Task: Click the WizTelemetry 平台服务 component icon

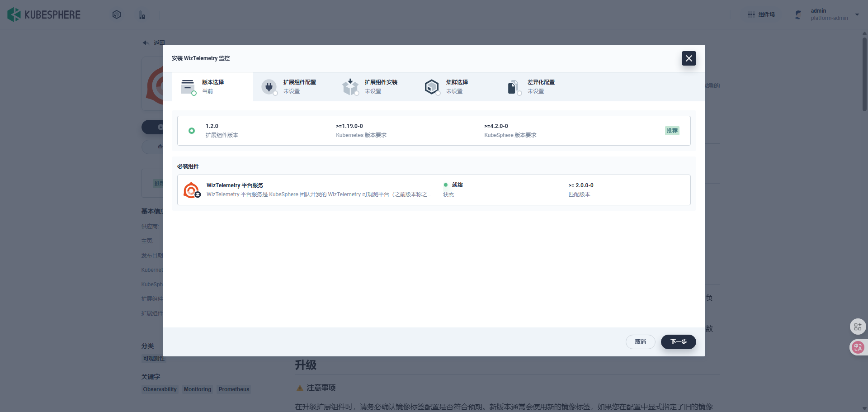Action: pyautogui.click(x=192, y=190)
